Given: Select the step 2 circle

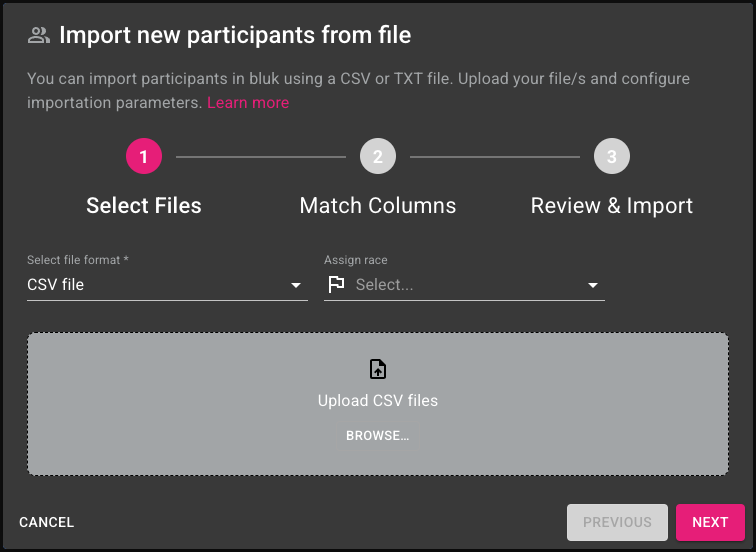Looking at the screenshot, I should click(378, 157).
